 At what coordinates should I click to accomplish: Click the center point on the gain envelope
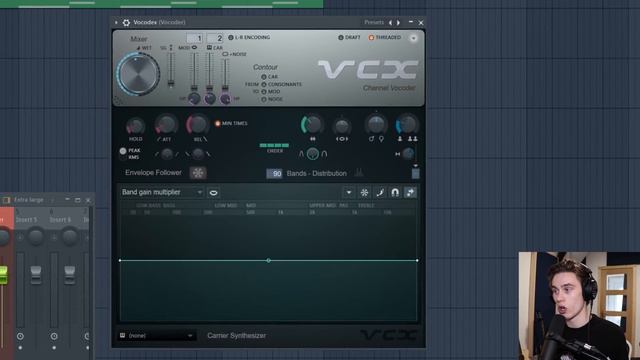pyautogui.click(x=268, y=260)
